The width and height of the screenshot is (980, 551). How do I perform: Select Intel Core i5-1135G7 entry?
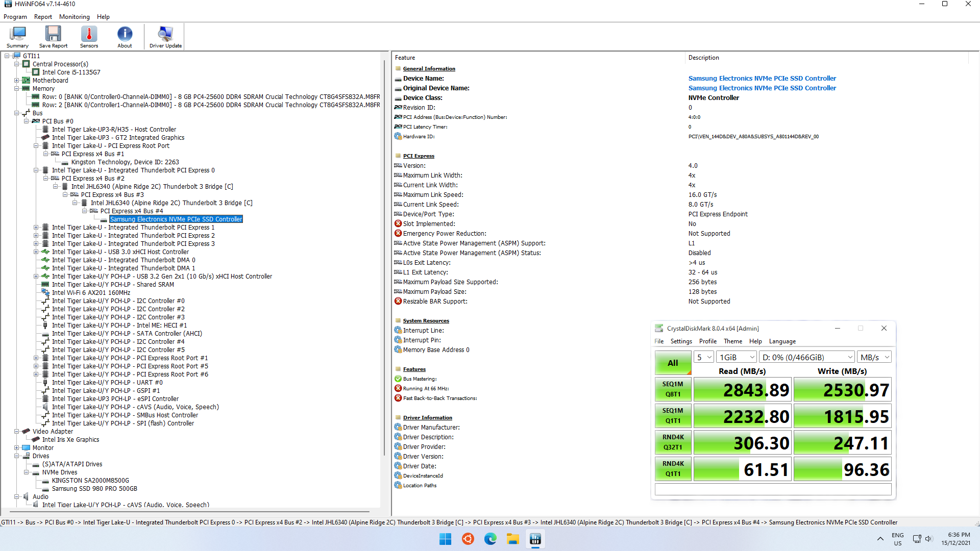[x=71, y=72]
